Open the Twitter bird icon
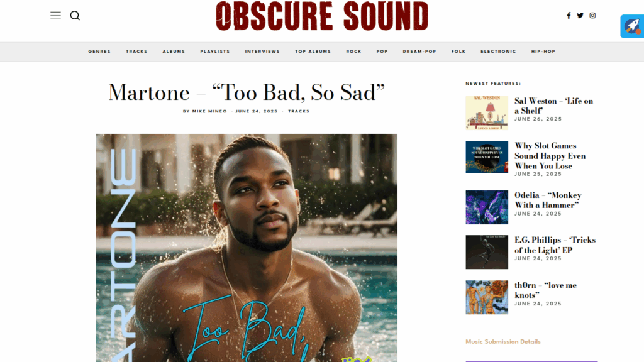 [x=580, y=16]
